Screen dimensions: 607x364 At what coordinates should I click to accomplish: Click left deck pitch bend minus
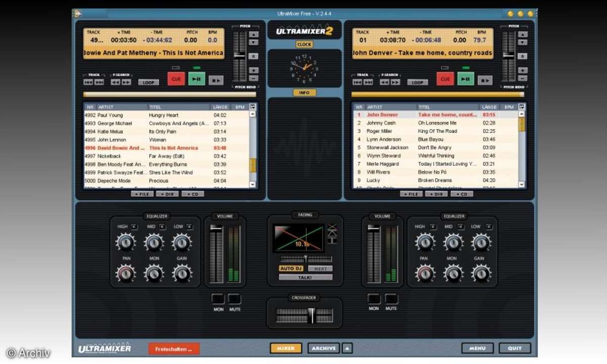click(x=253, y=78)
